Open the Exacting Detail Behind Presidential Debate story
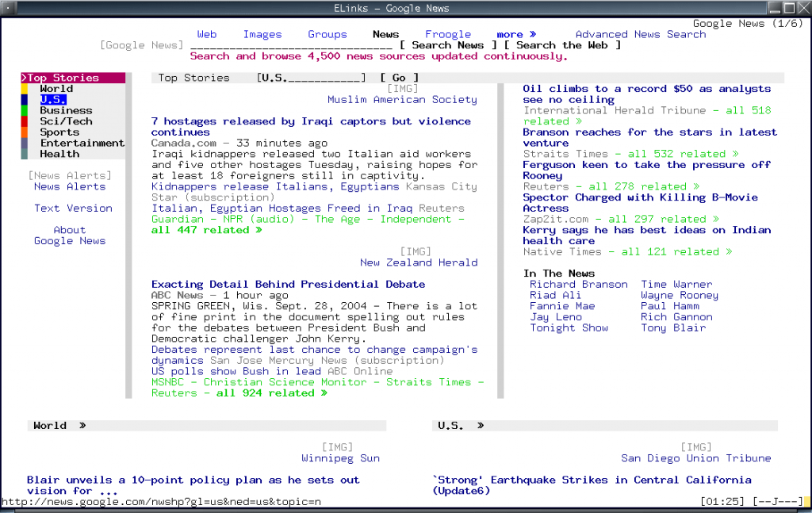Screen dimensions: 812x513 click(288, 284)
